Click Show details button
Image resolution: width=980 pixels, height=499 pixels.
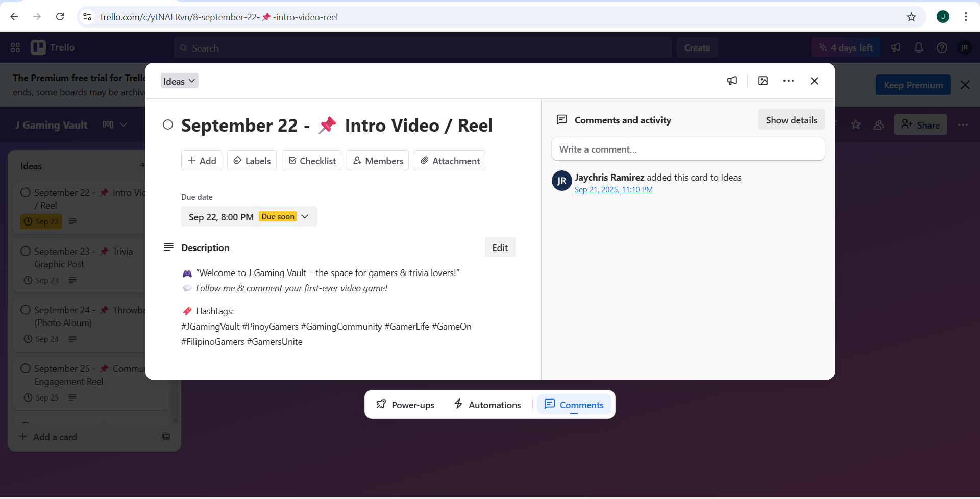791,120
